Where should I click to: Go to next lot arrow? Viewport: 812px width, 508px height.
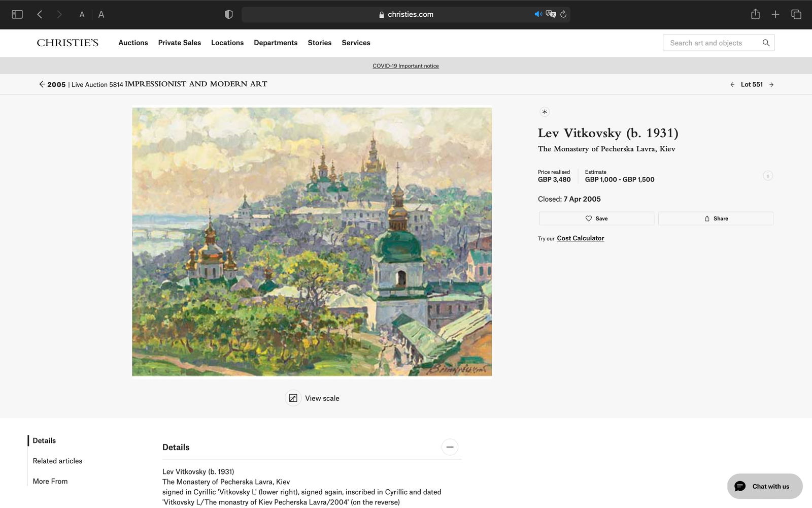click(771, 85)
